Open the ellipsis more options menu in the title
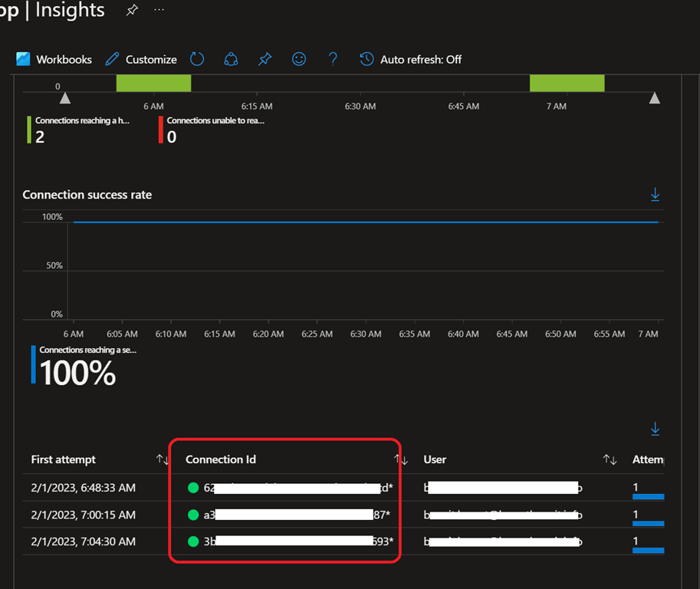The image size is (700, 589). pyautogui.click(x=159, y=11)
